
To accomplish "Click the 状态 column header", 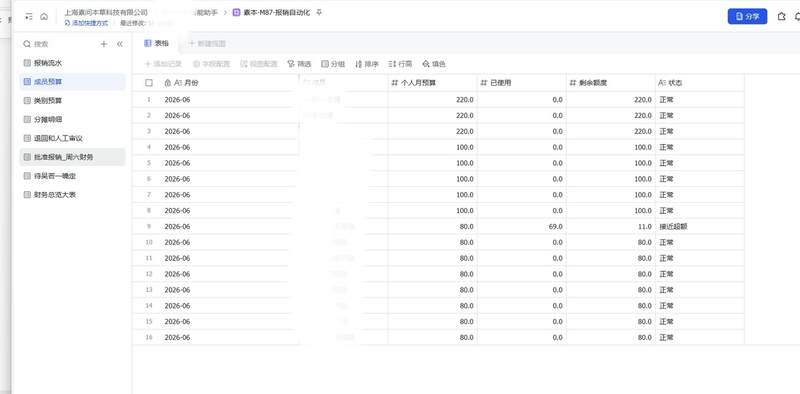I will [699, 83].
